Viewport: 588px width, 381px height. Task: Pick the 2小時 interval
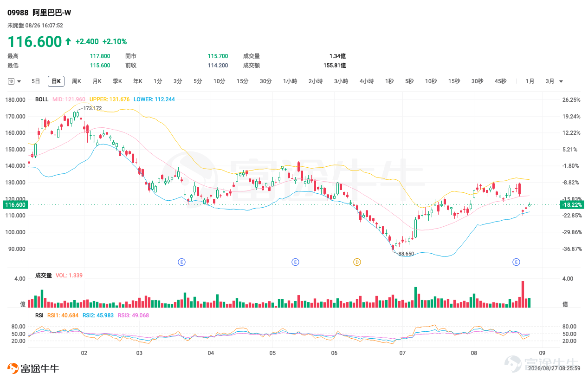coord(316,81)
